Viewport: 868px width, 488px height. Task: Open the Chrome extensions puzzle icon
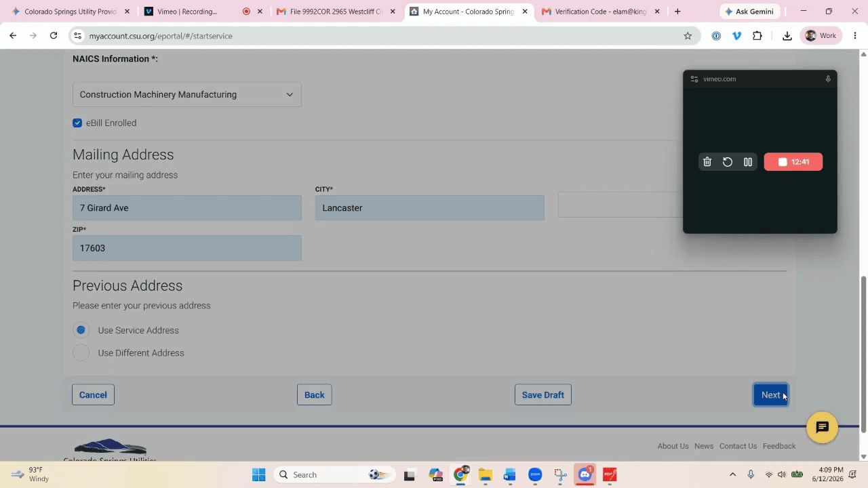(757, 36)
